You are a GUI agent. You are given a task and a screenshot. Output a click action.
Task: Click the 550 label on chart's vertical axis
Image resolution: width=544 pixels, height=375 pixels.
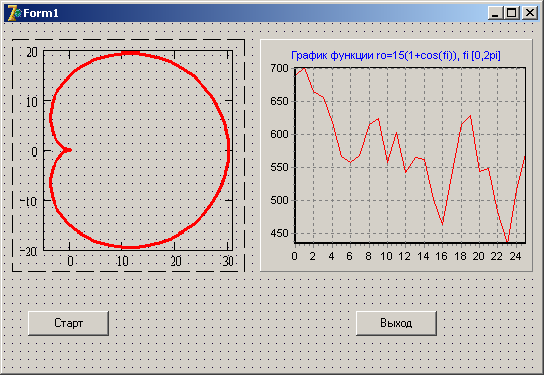pyautogui.click(x=280, y=167)
